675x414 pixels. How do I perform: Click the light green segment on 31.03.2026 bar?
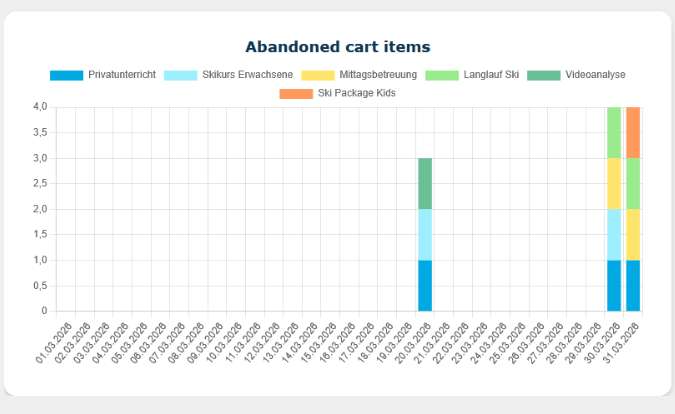tap(633, 183)
